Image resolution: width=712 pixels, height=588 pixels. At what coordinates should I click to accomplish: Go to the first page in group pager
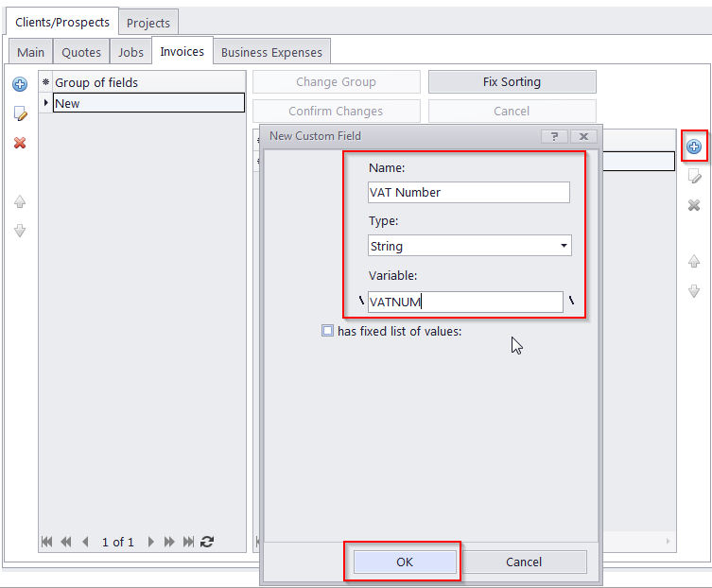pyautogui.click(x=46, y=542)
